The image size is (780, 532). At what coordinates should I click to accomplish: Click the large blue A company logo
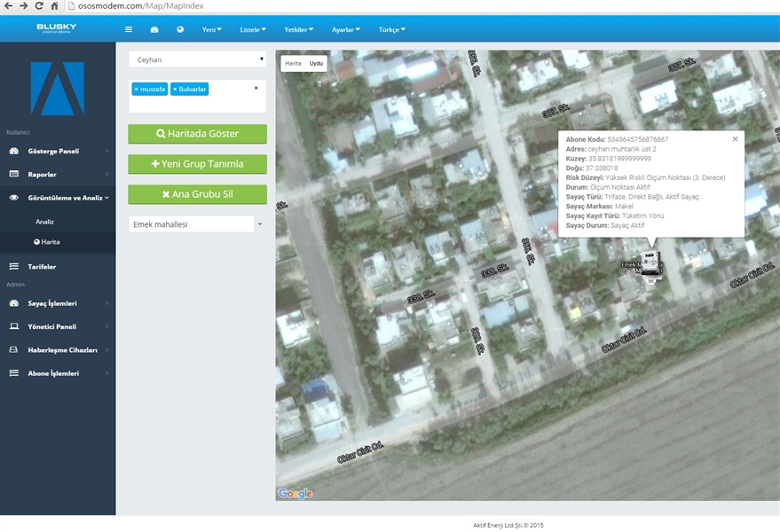[57, 89]
